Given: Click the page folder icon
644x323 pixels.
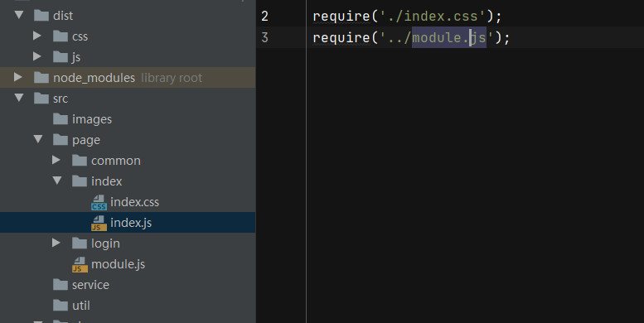Looking at the screenshot, I should [61, 139].
